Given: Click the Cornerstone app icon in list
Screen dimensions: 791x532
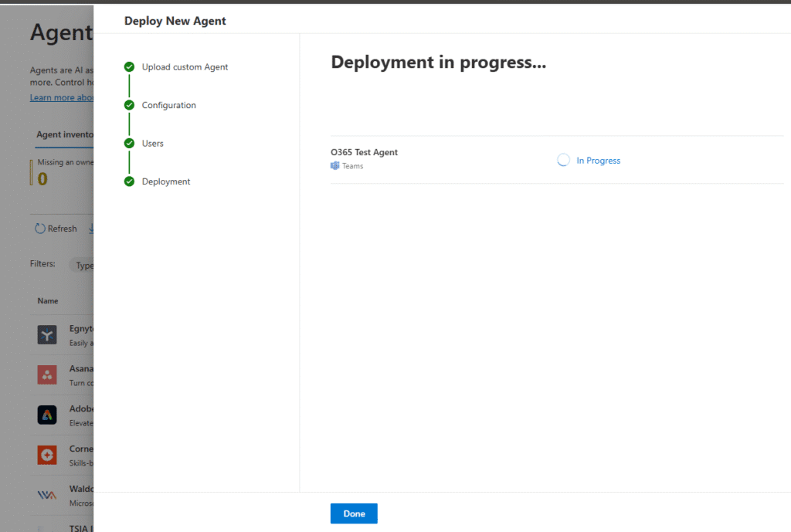Looking at the screenshot, I should point(47,455).
